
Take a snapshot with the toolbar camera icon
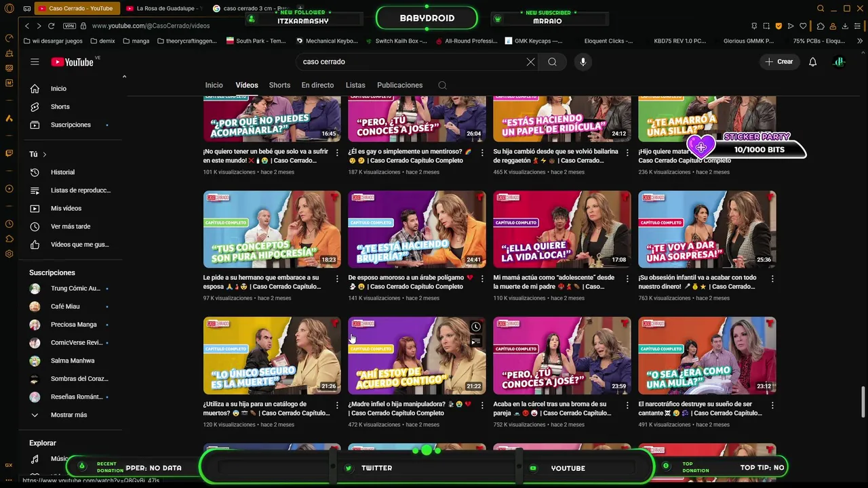point(766,26)
